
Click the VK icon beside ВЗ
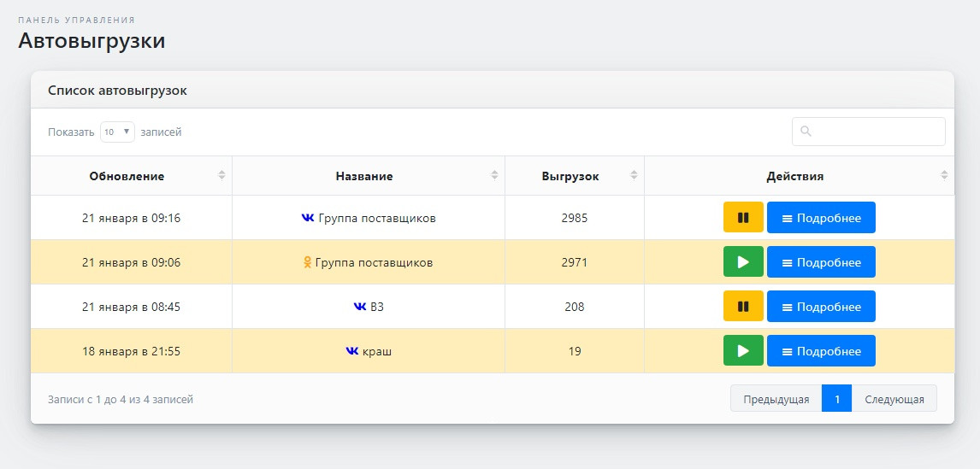(360, 307)
